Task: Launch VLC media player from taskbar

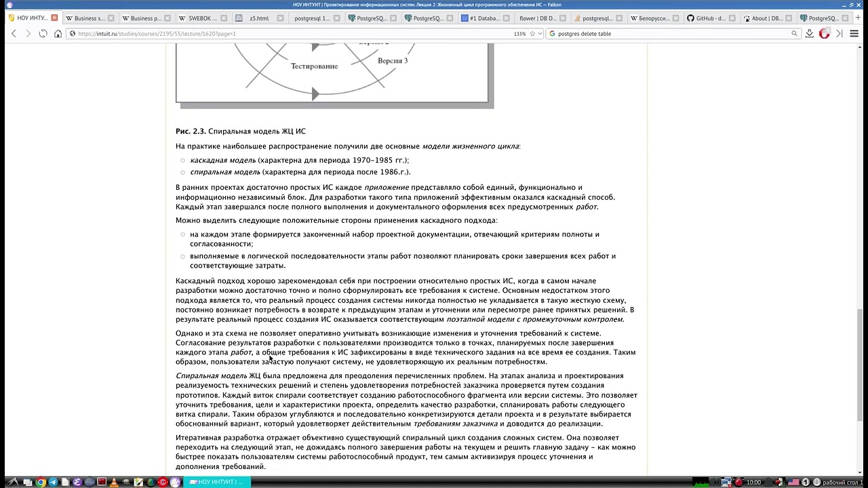Action: [114, 482]
